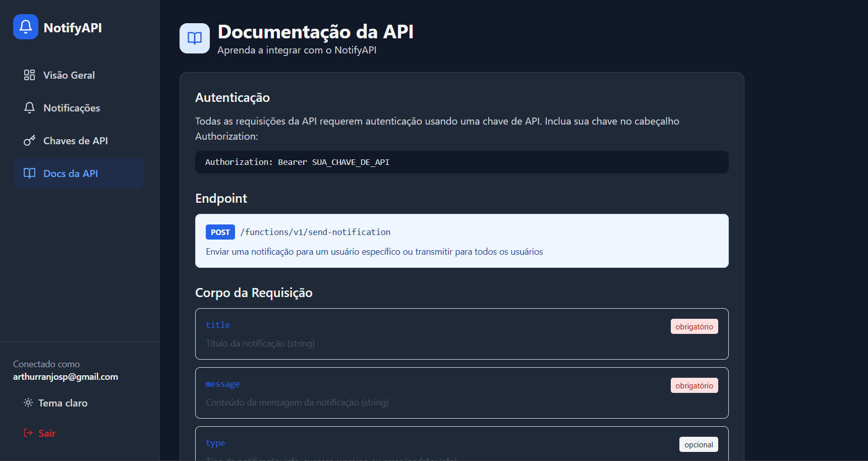Click the POST method badge

coord(220,232)
